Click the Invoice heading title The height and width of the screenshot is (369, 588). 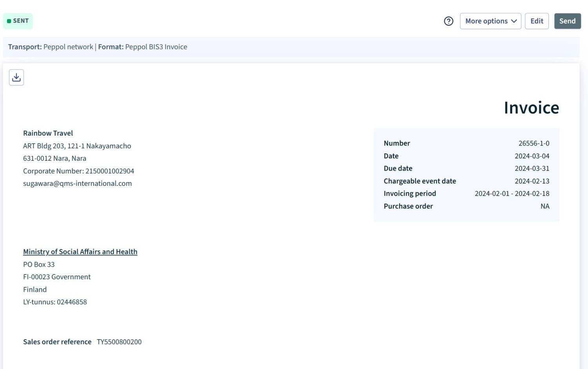[531, 108]
